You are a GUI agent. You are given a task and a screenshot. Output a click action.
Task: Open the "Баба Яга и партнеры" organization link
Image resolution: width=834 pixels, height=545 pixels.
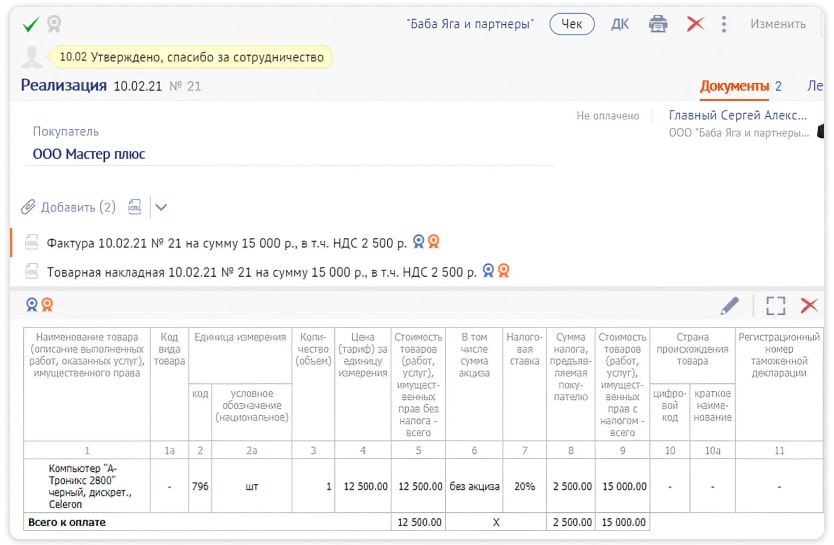pyautogui.click(x=470, y=24)
